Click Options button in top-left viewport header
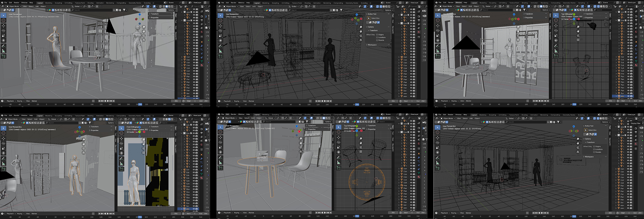The image size is (644, 219). click(x=171, y=10)
